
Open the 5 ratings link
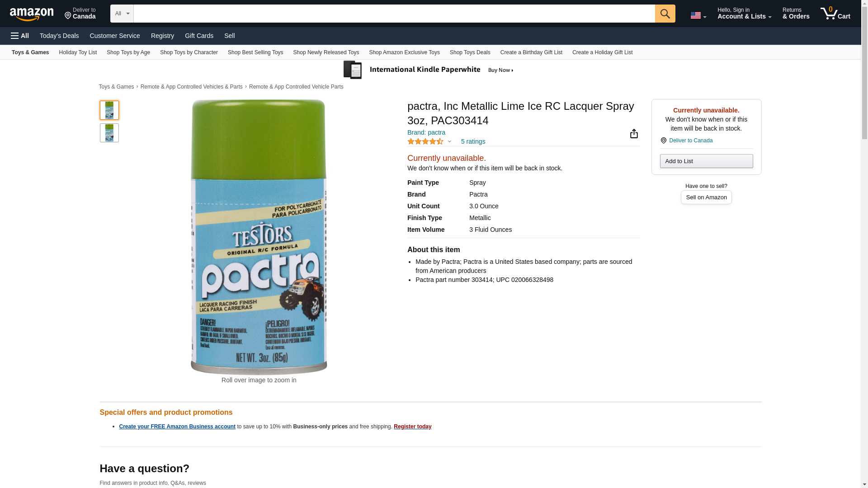click(x=473, y=141)
